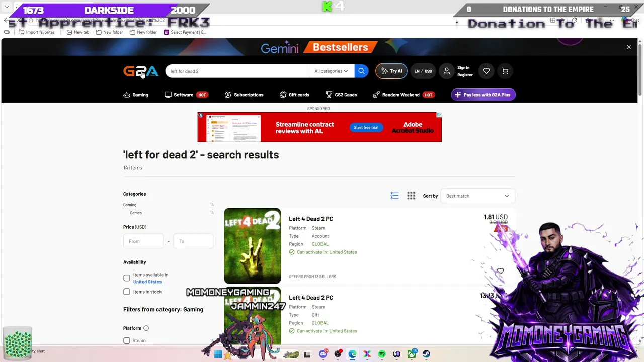This screenshot has width=644, height=362.
Task: Click the price 'From' input field
Action: 143,241
